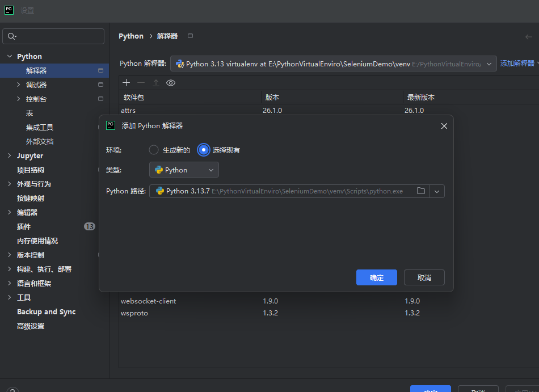Open 插件 settings page
Image resolution: width=539 pixels, height=392 pixels.
pos(24,227)
